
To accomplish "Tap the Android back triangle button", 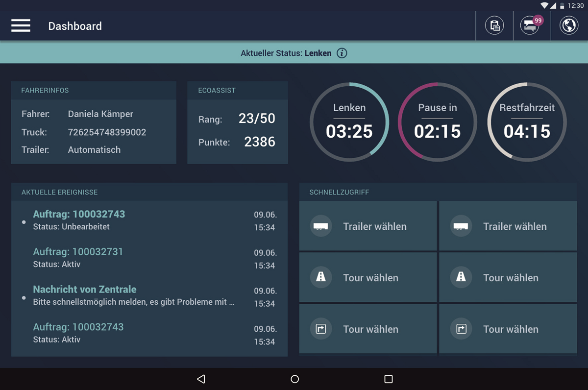I will point(200,379).
